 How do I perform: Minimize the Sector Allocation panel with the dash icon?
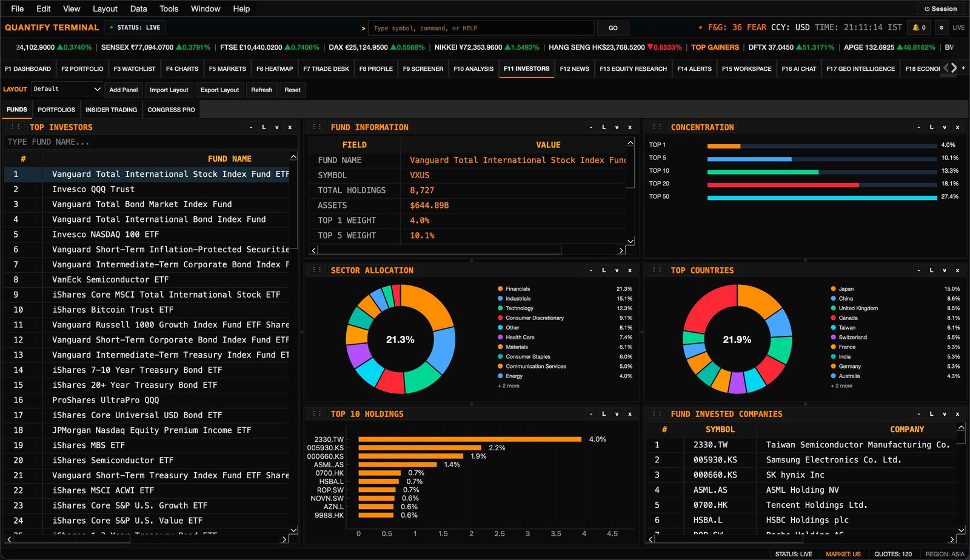pos(591,270)
